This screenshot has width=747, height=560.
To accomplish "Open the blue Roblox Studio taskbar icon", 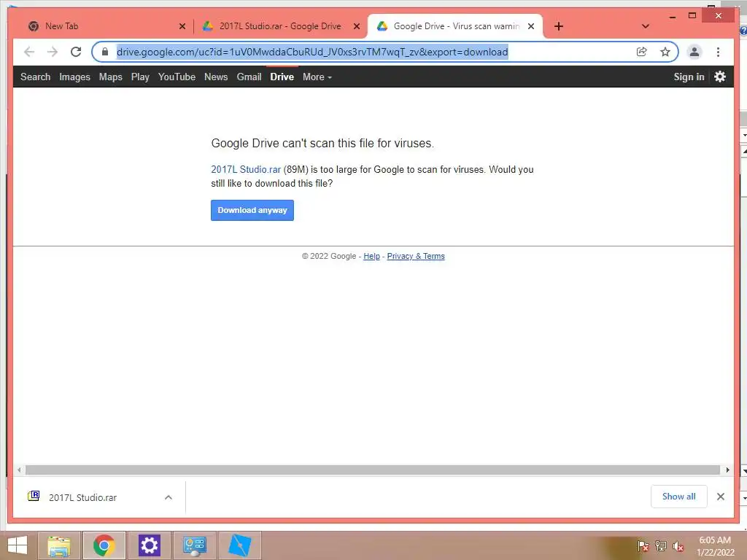I will tap(239, 545).
